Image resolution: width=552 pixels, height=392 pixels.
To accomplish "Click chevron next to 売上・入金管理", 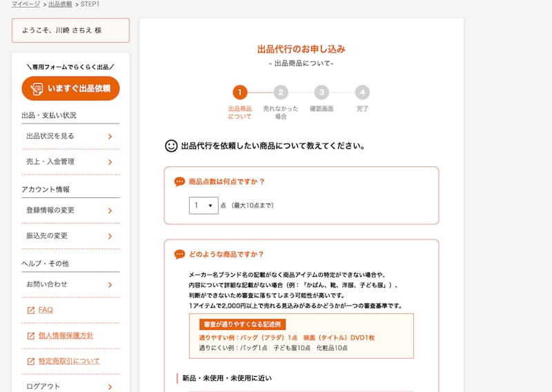I will coord(110,162).
